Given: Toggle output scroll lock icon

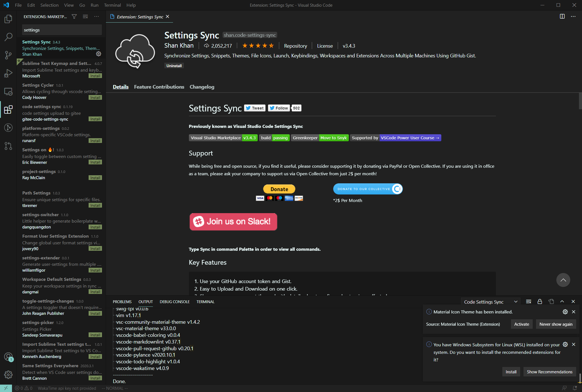Looking at the screenshot, I should click(x=540, y=302).
